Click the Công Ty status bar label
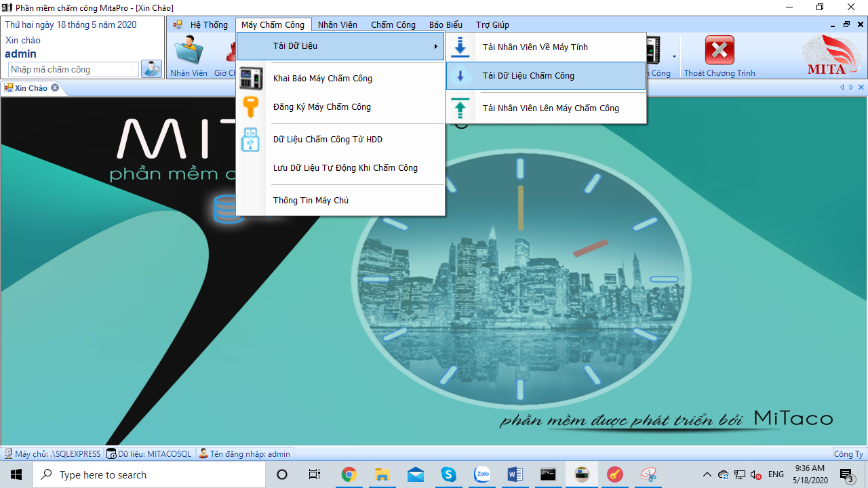Image resolution: width=868 pixels, height=488 pixels. 848,453
